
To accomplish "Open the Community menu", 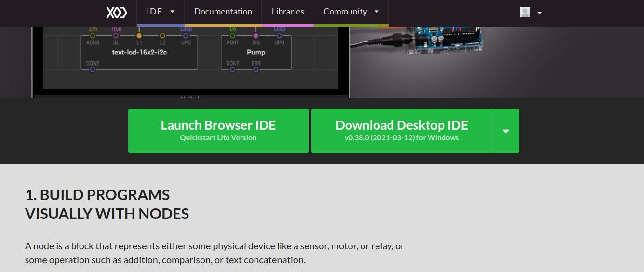I will (351, 12).
